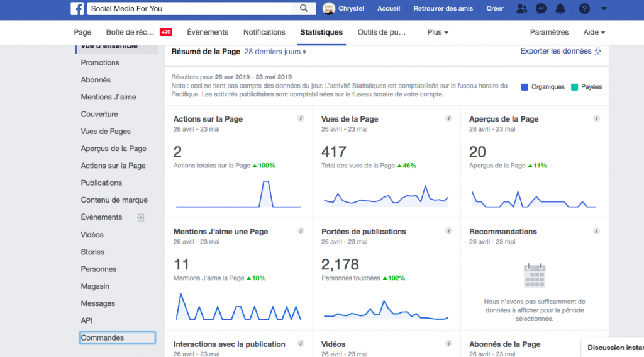
Task: Click Exporter les données link
Action: tap(556, 51)
